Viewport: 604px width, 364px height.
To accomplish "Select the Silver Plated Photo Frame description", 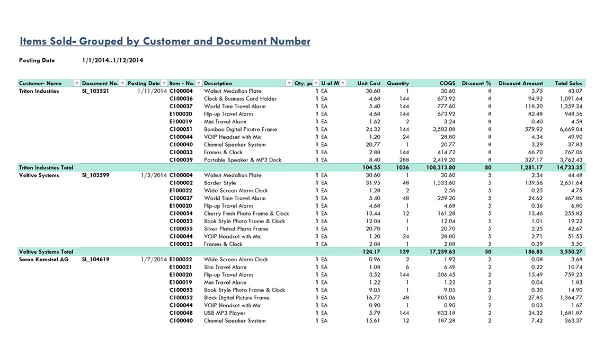I will pyautogui.click(x=236, y=229).
